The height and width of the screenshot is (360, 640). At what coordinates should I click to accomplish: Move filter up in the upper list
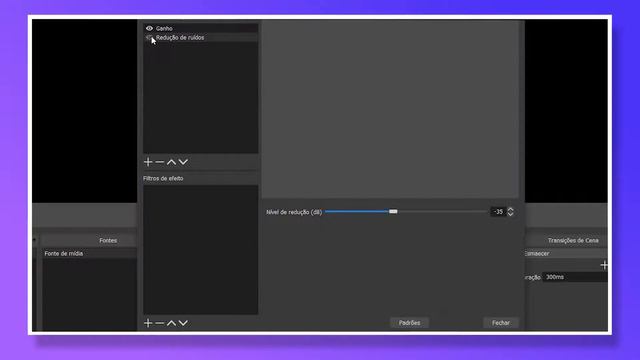tap(171, 162)
